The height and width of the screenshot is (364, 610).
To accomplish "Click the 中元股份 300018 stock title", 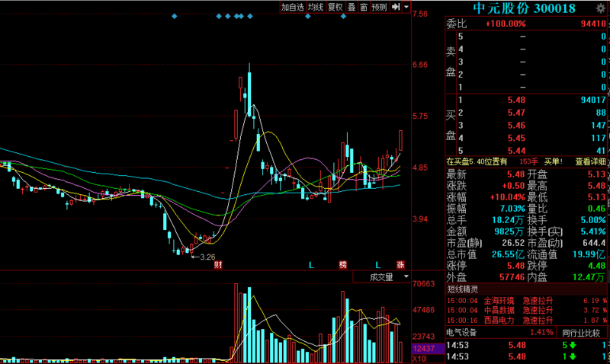I will [524, 8].
